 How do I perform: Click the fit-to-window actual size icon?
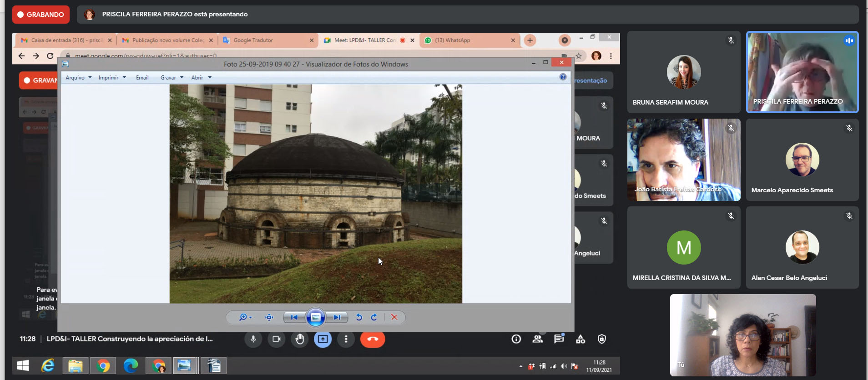(269, 317)
